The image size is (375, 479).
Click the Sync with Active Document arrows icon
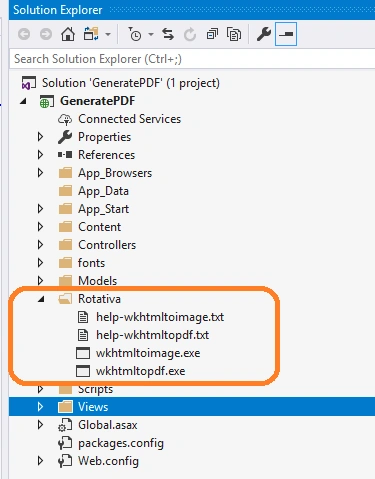pos(168,34)
